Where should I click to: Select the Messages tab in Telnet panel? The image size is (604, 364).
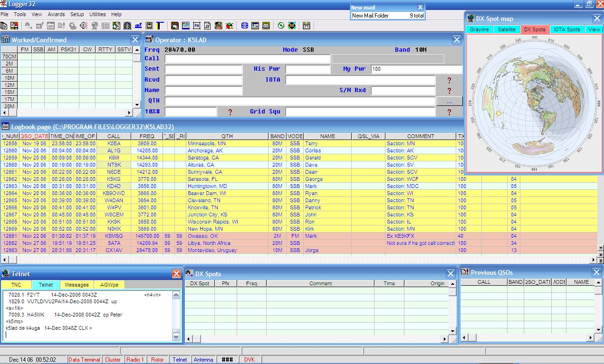pyautogui.click(x=77, y=285)
